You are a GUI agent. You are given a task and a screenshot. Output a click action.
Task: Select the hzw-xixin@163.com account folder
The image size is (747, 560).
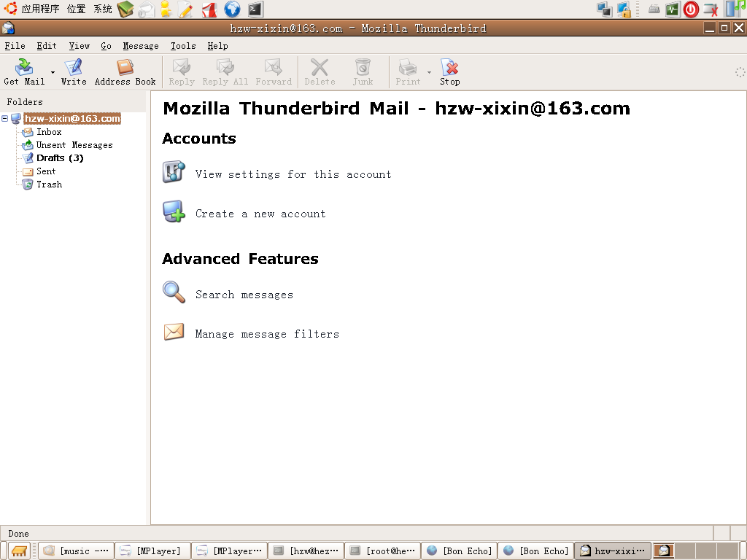[x=72, y=118]
